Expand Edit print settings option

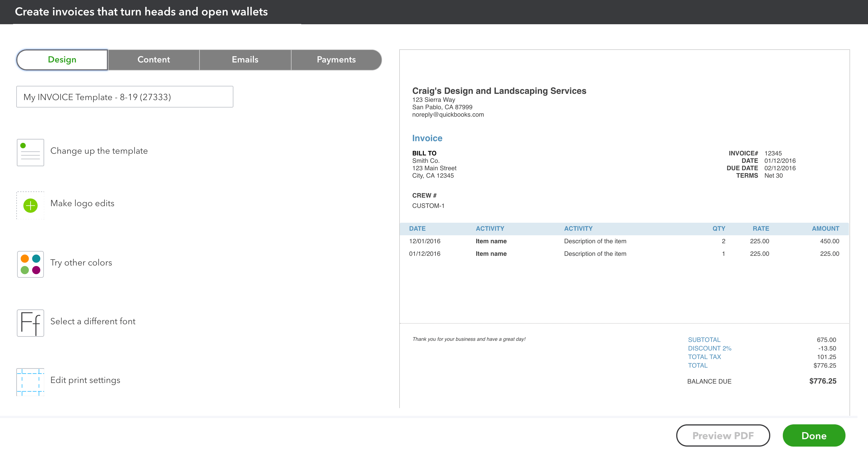tap(85, 380)
